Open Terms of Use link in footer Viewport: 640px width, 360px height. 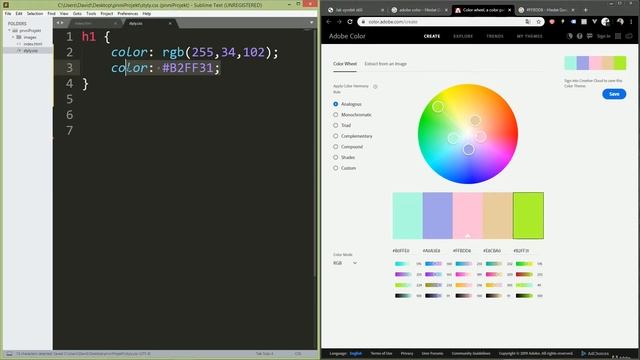click(381, 353)
